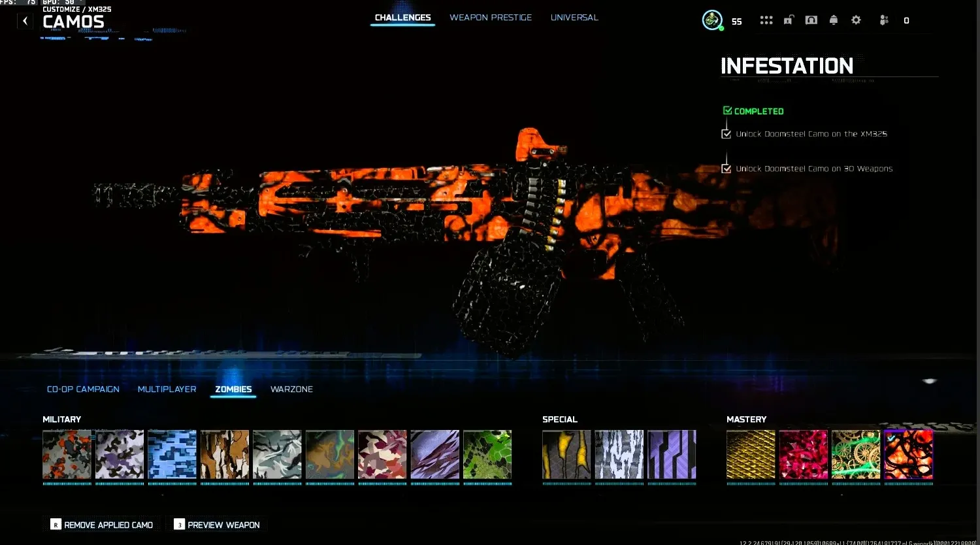Open the WARZONE camo tab
980x545 pixels.
pyautogui.click(x=291, y=389)
